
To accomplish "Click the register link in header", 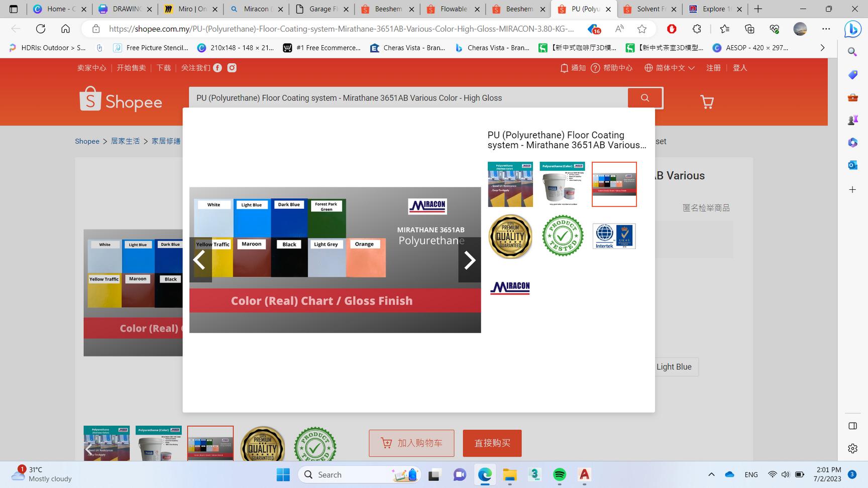I will (713, 68).
